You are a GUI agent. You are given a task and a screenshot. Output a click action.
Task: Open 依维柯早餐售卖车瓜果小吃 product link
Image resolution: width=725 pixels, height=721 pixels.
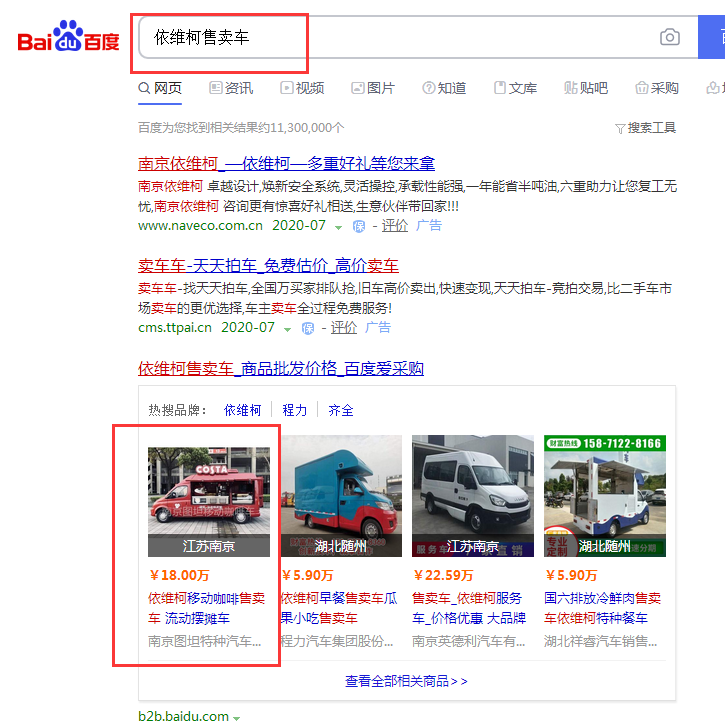point(339,608)
